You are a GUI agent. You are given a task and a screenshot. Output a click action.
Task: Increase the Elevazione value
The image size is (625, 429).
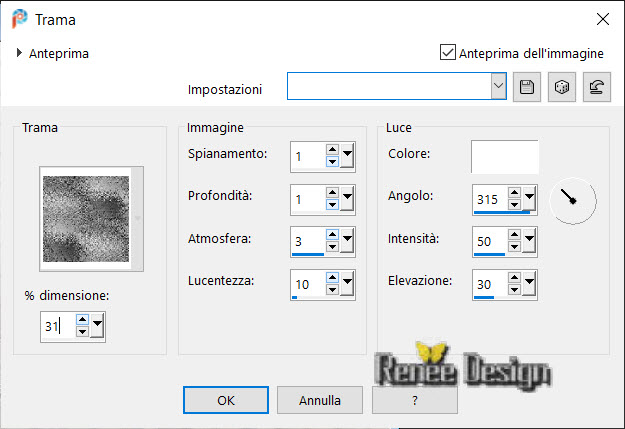[x=514, y=277]
